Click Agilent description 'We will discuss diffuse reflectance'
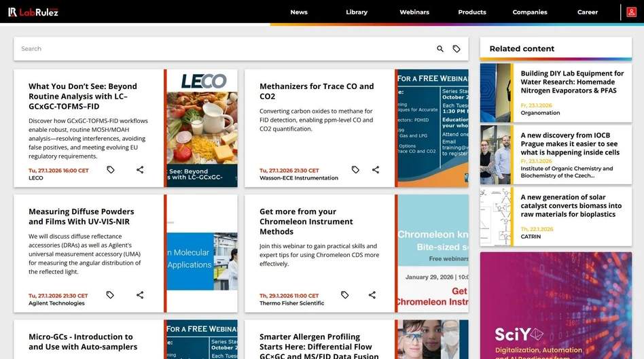This screenshot has width=644, height=359. [85, 254]
